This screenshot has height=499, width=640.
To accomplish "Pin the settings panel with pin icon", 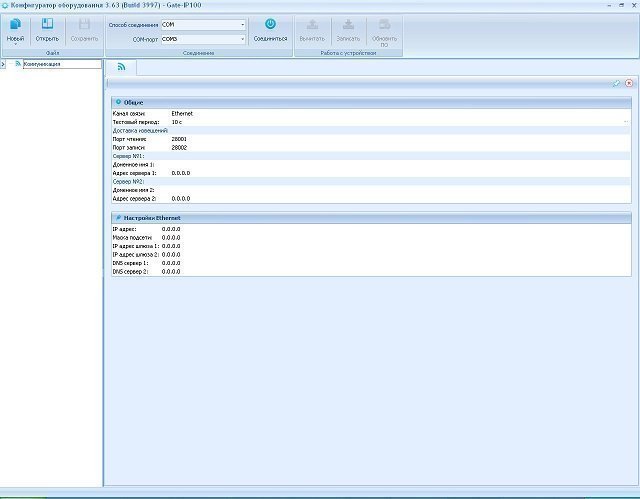I will [x=616, y=83].
